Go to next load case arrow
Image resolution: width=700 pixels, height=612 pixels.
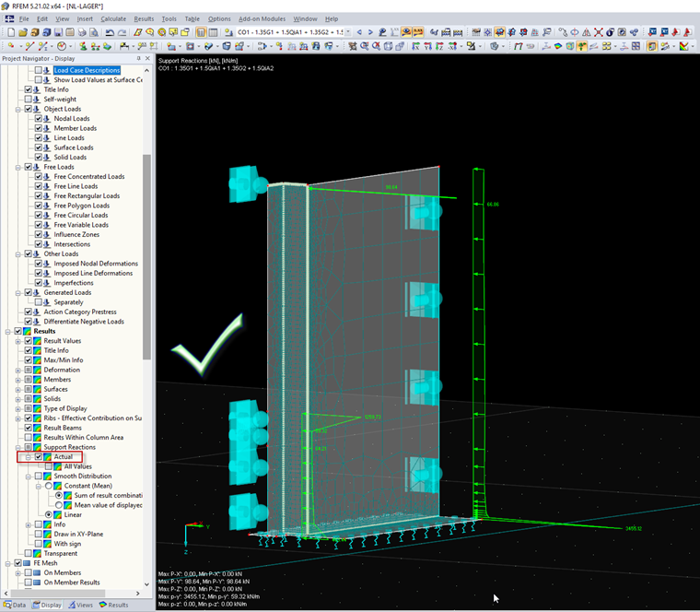pyautogui.click(x=370, y=32)
